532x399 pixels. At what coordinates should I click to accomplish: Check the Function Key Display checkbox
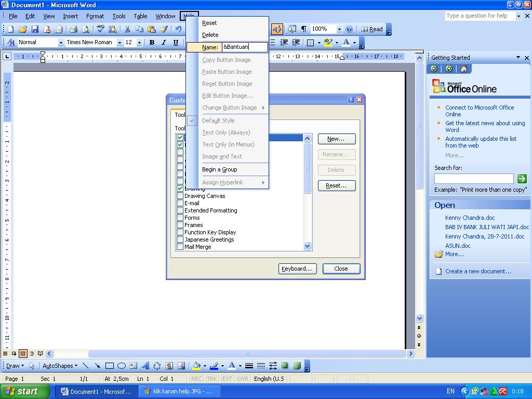point(180,232)
